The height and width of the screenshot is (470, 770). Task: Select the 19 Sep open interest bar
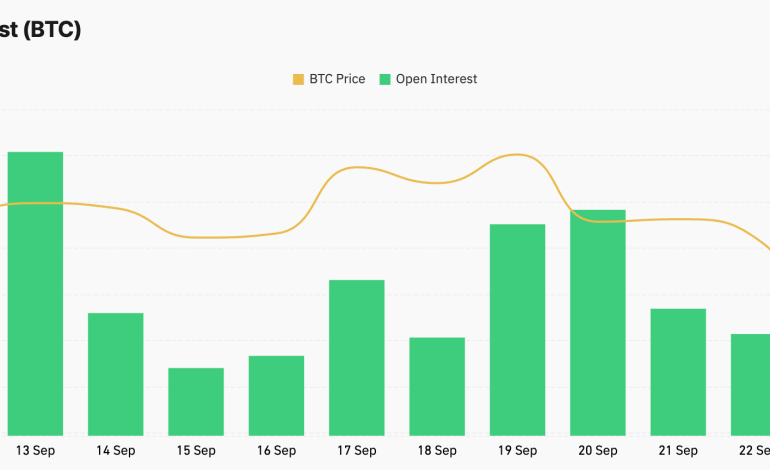click(517, 329)
